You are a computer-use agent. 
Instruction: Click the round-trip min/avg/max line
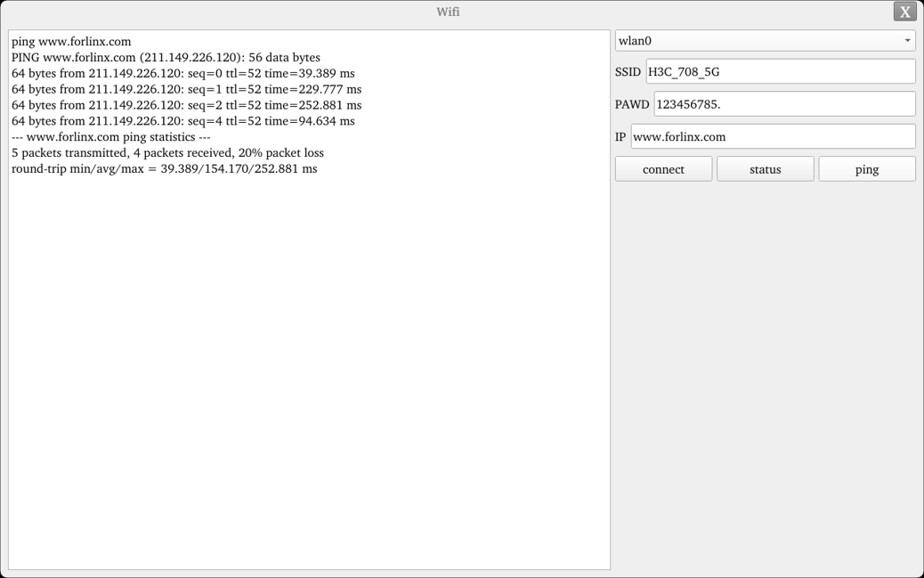164,169
